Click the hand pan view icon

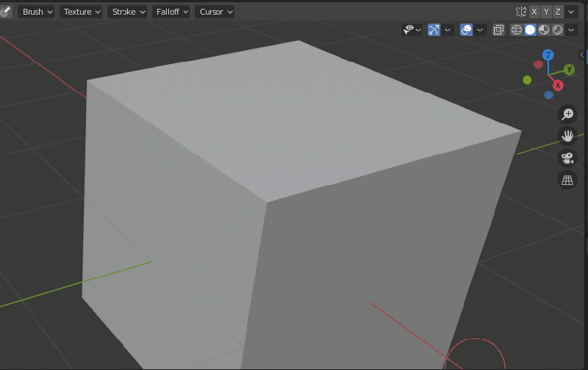[567, 136]
